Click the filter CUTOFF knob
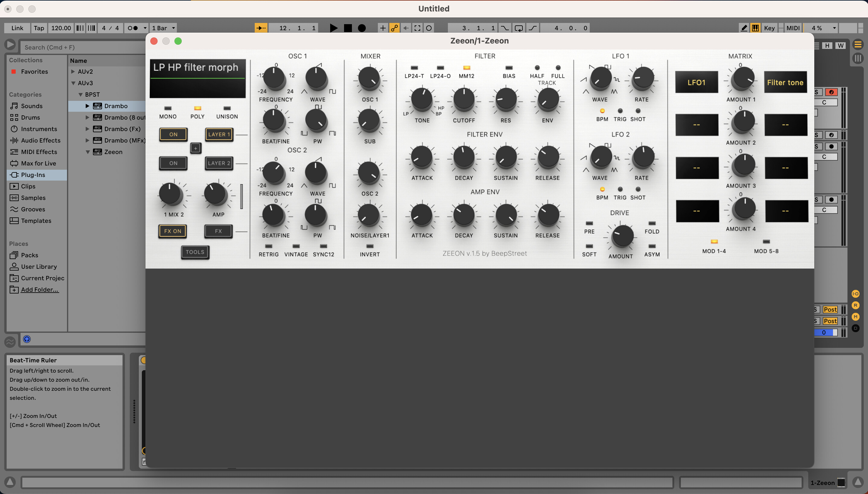Viewport: 868px width, 494px height. pyautogui.click(x=464, y=99)
